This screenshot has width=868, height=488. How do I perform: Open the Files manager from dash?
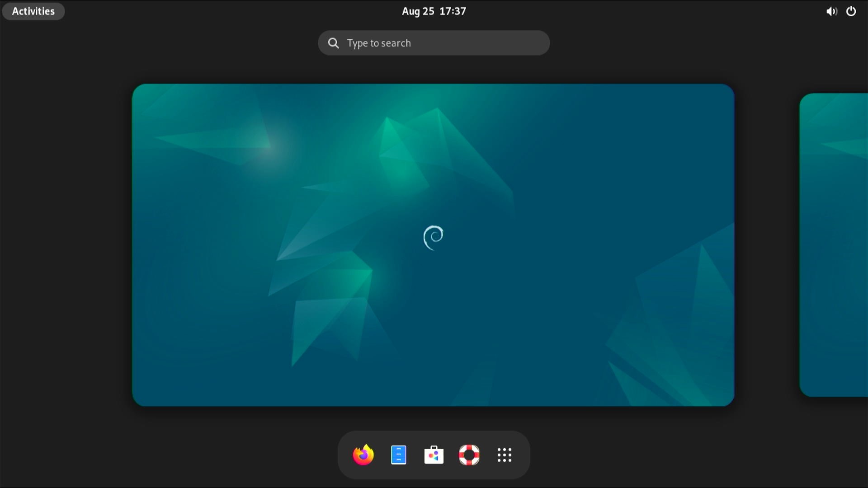tap(398, 455)
